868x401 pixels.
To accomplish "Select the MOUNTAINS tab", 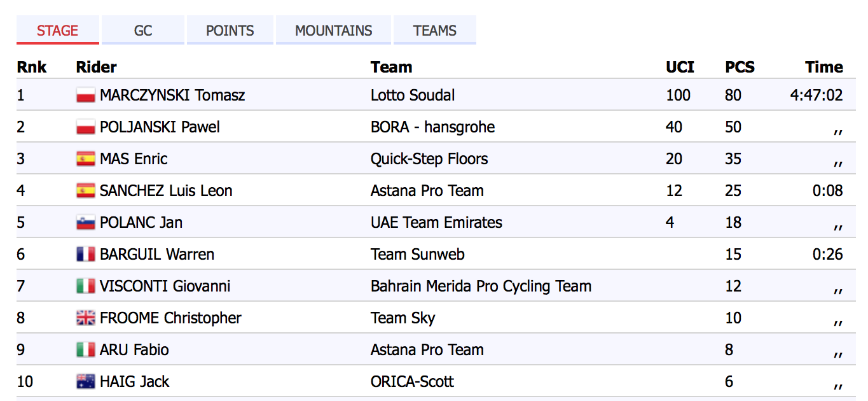I will (x=334, y=31).
